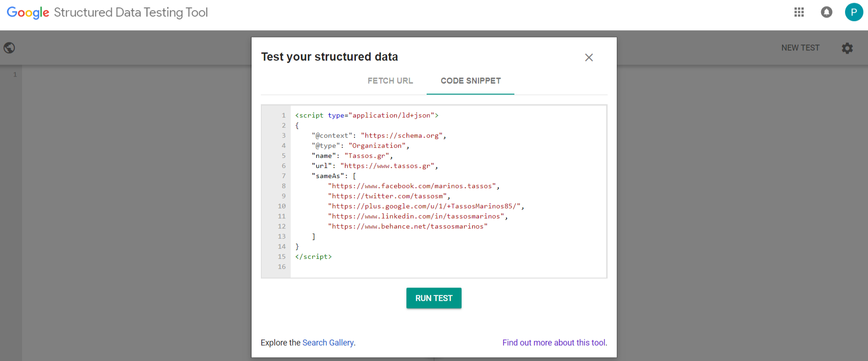The image size is (868, 361).
Task: Click the globe icon in the left toolbar
Action: [x=9, y=48]
